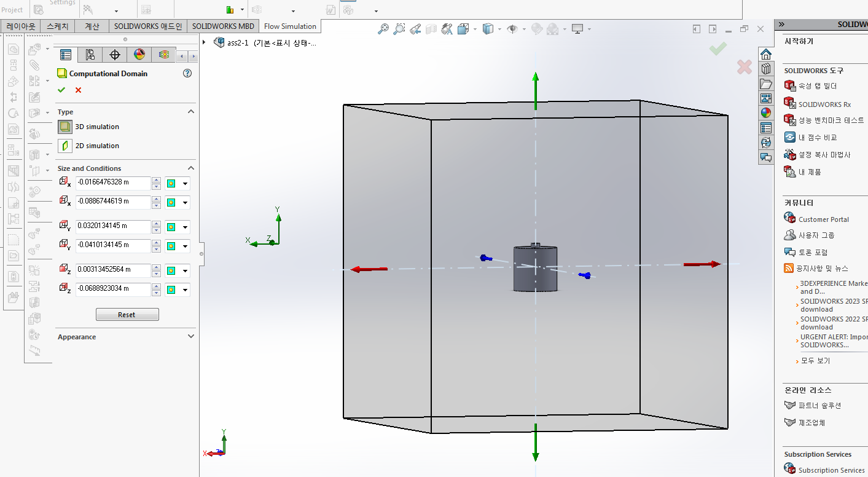Screen dimensions: 868x477
Task: Confirm with the viewport corner green checkmark
Action: (717, 49)
